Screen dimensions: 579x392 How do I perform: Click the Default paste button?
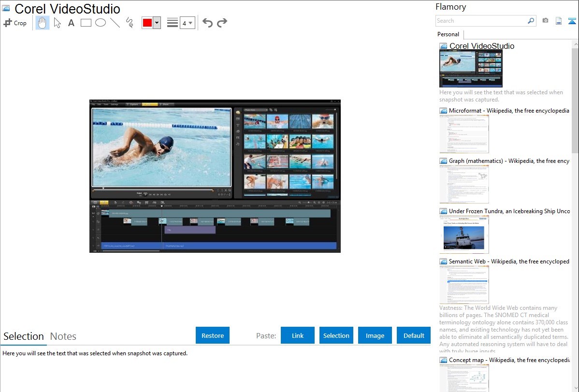(x=414, y=335)
